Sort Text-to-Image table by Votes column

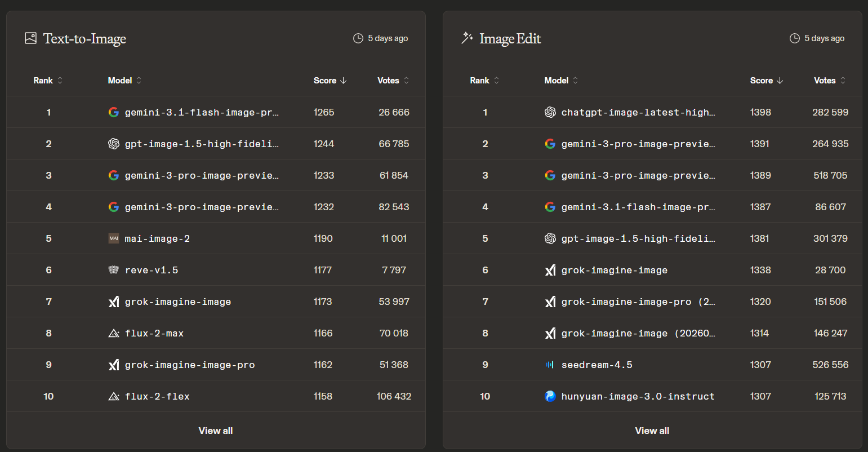393,81
